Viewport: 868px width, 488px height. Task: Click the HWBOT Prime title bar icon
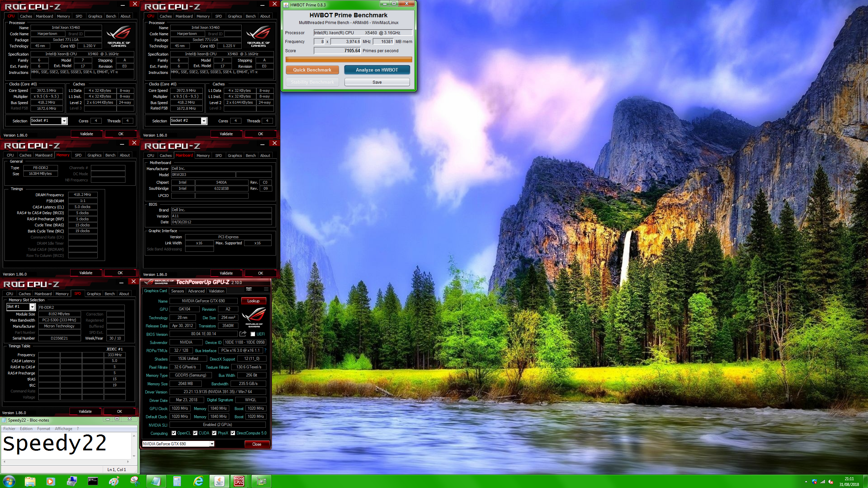point(286,5)
